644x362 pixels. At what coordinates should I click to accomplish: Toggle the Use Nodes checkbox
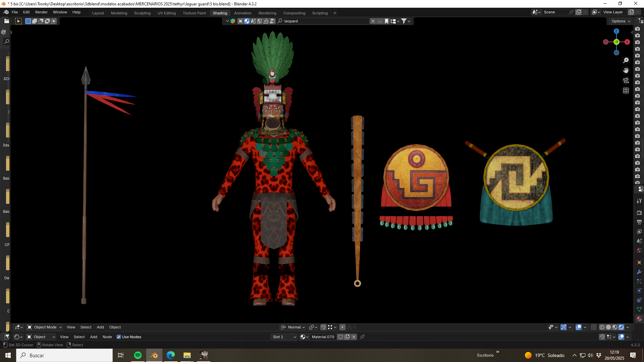[119, 337]
